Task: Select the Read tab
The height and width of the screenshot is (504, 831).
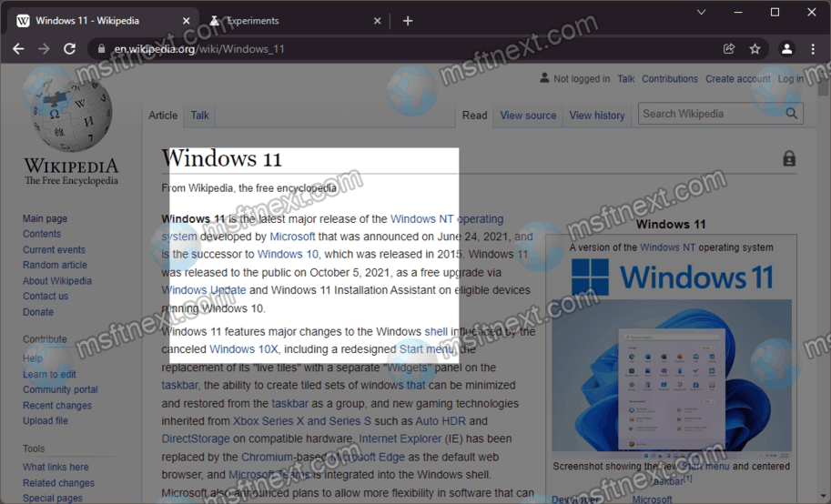Action: (x=474, y=115)
